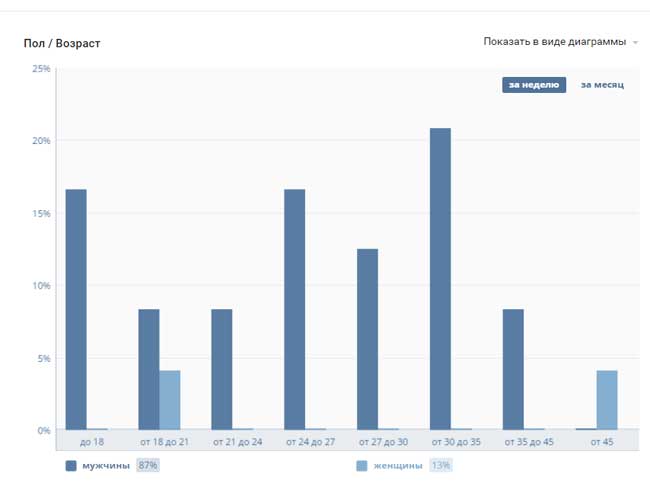Click the small arrow beside "Показать в виде диаграммы"

[x=635, y=43]
